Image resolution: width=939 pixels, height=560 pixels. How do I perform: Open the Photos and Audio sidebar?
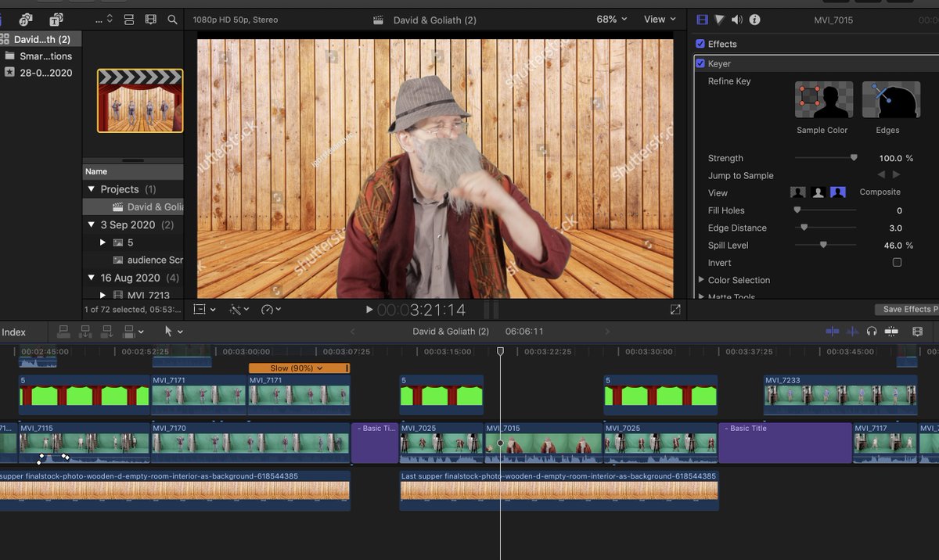point(27,19)
